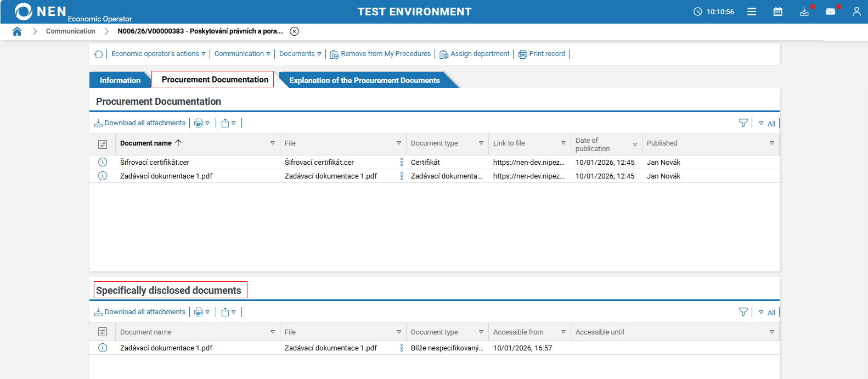The width and height of the screenshot is (868, 379).
Task: Expand Communication menu in actions toolbar
Action: [x=243, y=54]
